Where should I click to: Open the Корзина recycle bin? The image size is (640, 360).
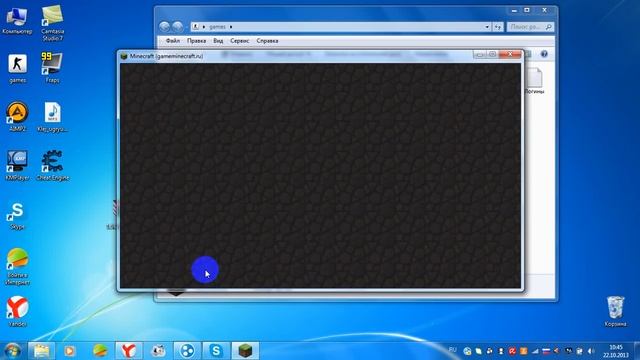615,311
